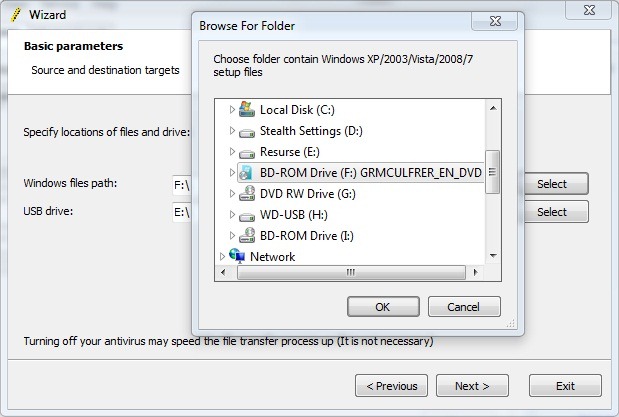Screen dimensions: 619x417
Task: Exit the Wizard
Action: pos(565,386)
